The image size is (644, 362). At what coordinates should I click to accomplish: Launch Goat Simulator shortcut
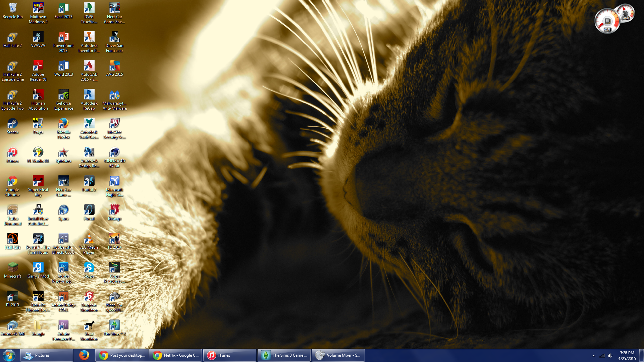coord(89,330)
